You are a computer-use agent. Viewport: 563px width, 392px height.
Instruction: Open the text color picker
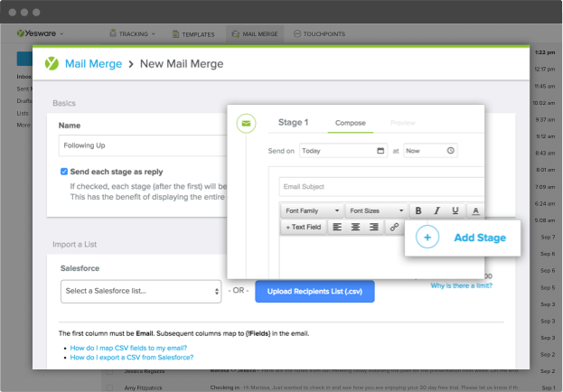(x=475, y=210)
